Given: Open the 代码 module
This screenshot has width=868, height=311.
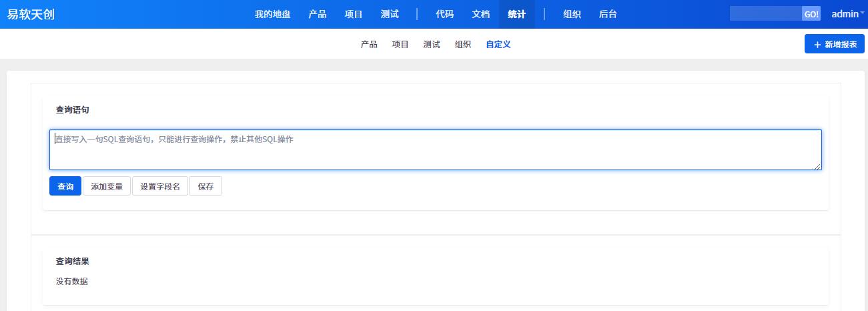Looking at the screenshot, I should (444, 14).
